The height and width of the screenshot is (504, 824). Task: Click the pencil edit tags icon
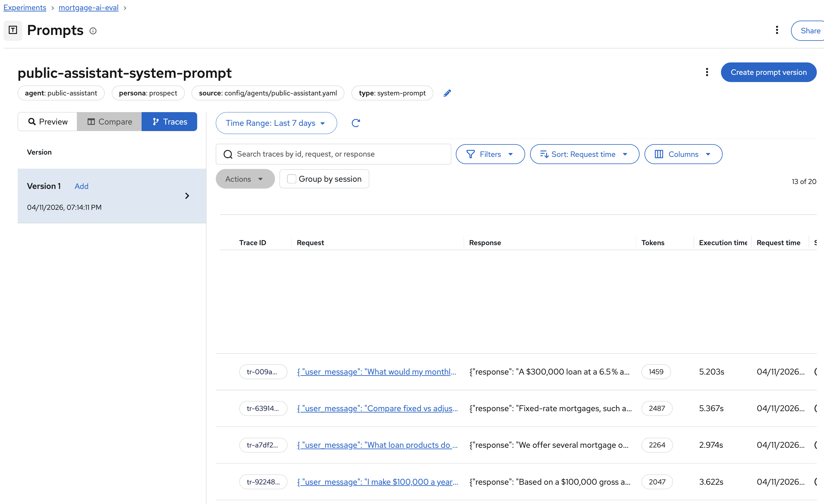pos(447,93)
